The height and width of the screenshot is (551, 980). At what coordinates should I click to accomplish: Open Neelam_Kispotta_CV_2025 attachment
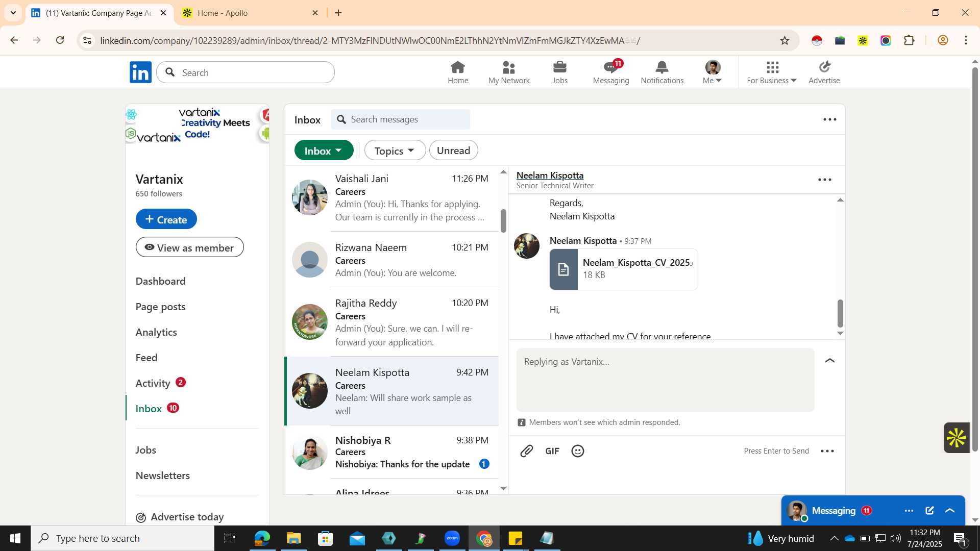(623, 269)
